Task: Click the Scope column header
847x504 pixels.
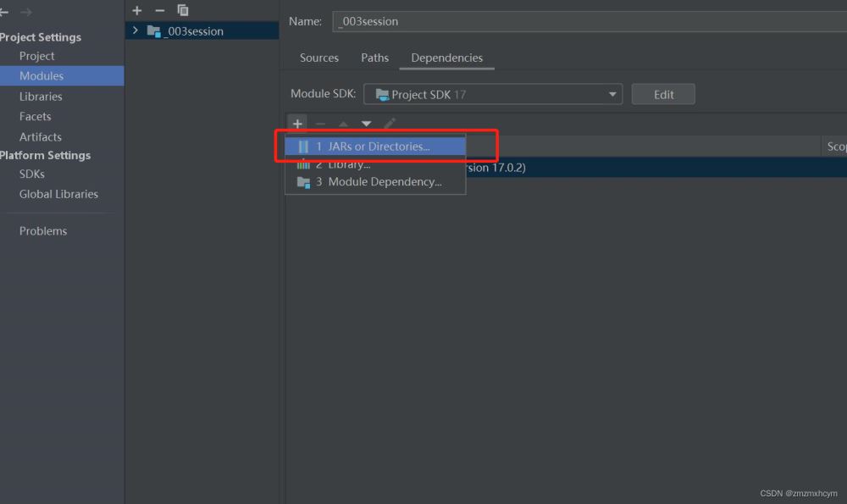Action: (x=835, y=147)
